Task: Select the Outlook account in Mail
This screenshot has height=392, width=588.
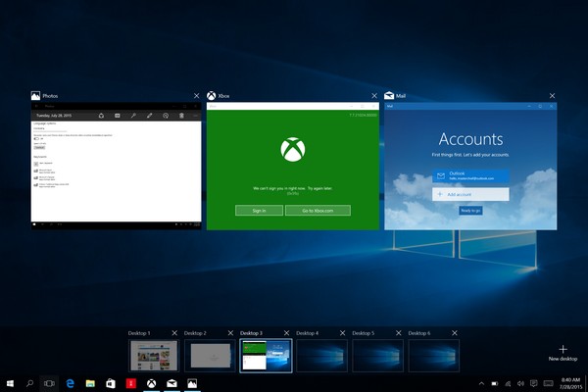Action: click(470, 175)
